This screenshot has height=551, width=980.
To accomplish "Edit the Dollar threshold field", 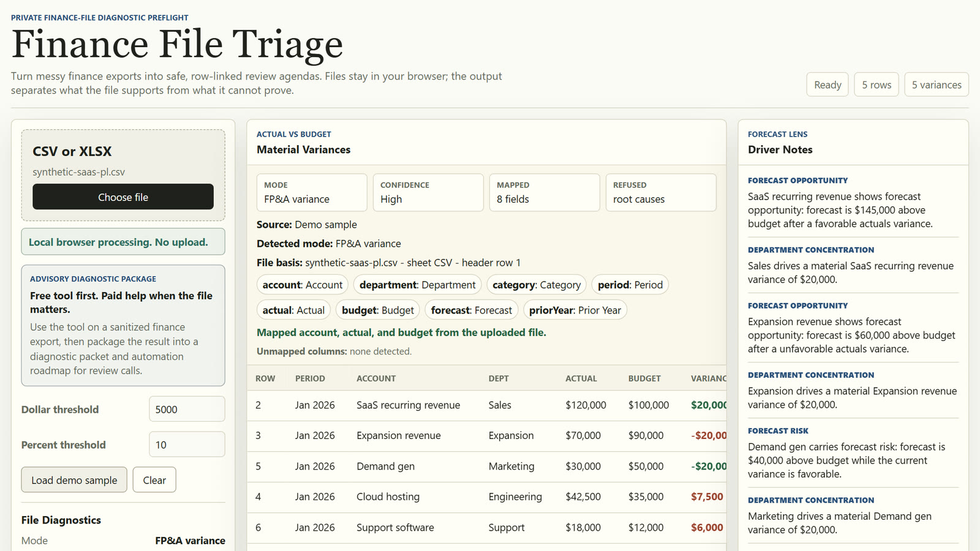I will pyautogui.click(x=187, y=409).
